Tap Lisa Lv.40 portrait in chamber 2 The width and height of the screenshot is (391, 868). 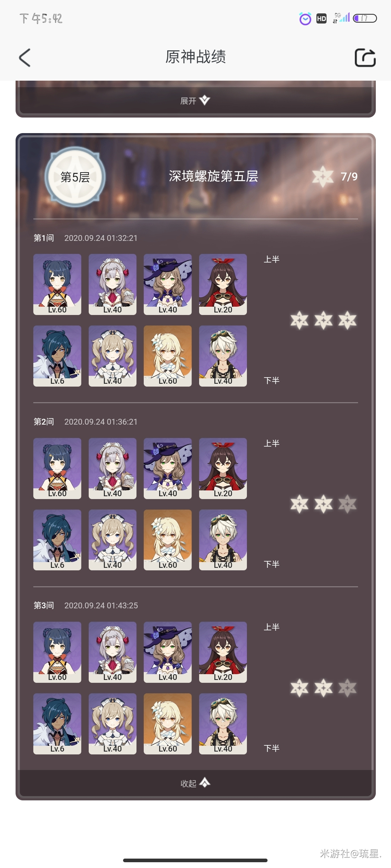coord(168,468)
